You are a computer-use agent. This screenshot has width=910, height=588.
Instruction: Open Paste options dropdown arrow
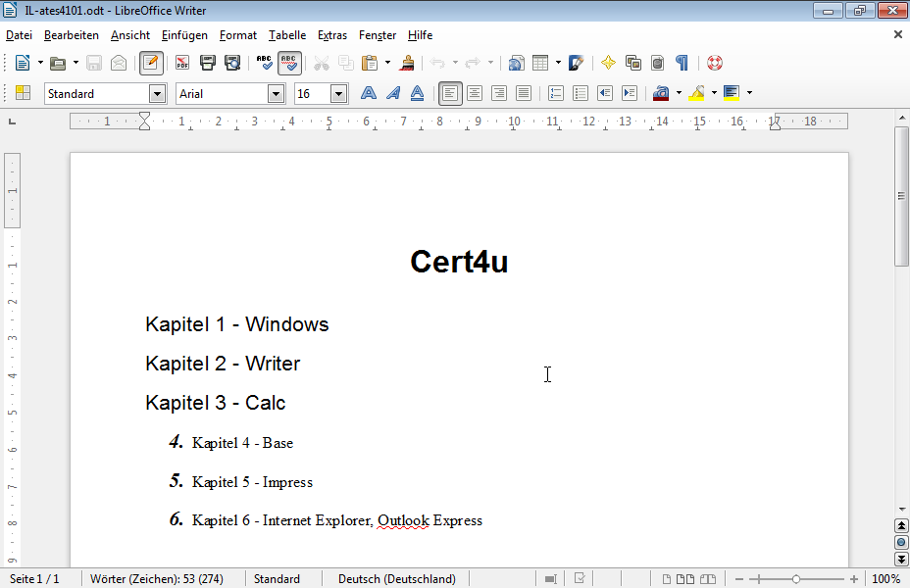[387, 63]
